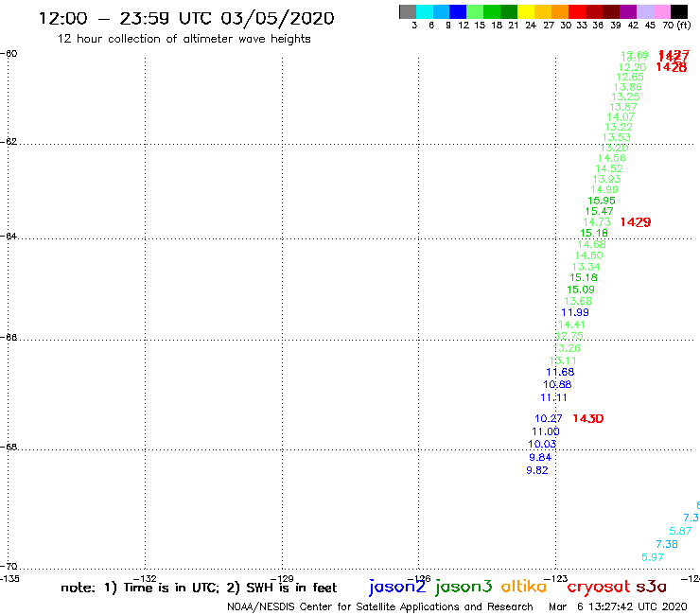This screenshot has height=615, width=700.
Task: Select the 11.00 wave height reading
Action: tap(546, 431)
